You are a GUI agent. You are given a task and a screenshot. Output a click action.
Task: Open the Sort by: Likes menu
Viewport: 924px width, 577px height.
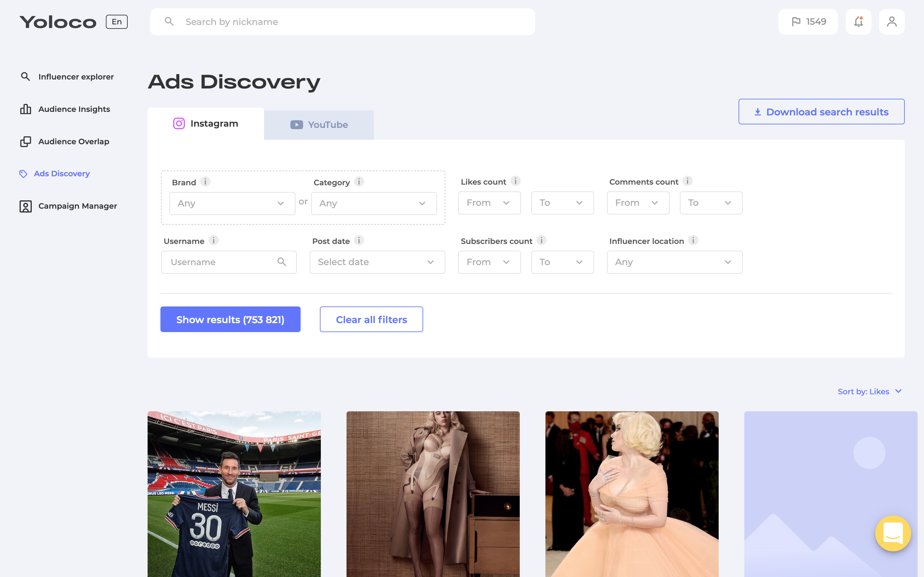(869, 391)
